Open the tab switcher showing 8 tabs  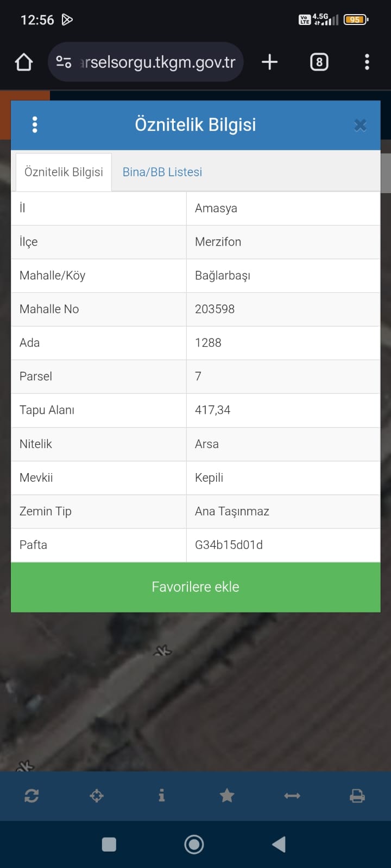(x=319, y=62)
